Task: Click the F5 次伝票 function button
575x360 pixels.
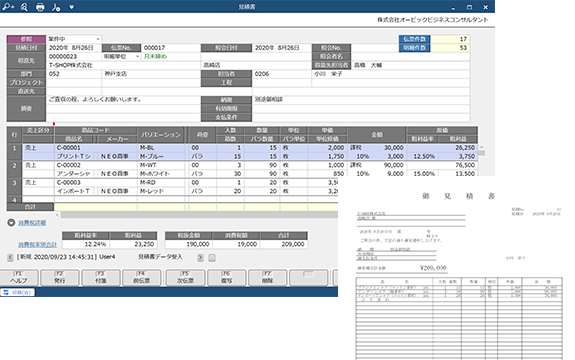Action: tap(185, 278)
